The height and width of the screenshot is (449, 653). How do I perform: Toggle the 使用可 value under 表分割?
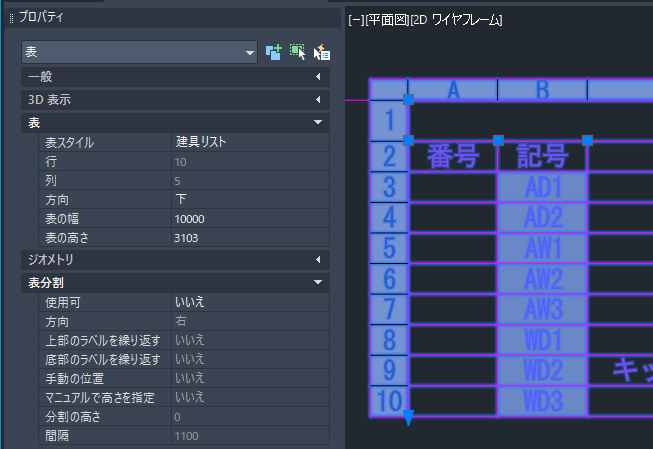(x=248, y=302)
